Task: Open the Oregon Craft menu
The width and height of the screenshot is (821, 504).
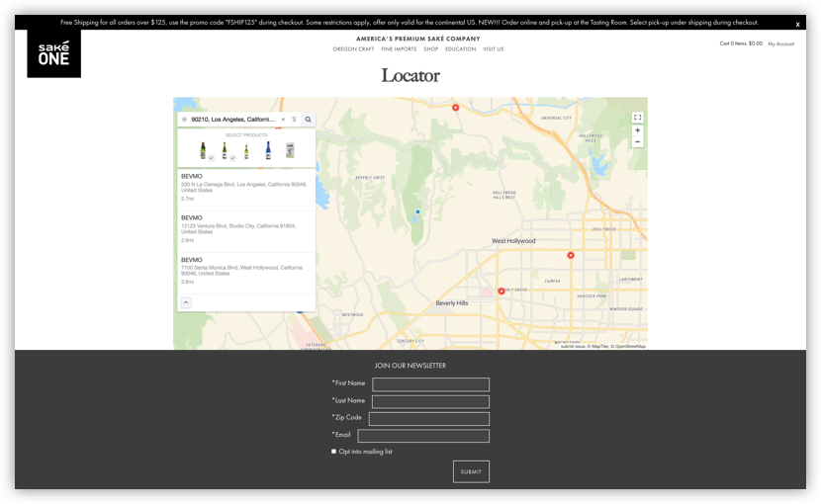Action: 353,49
